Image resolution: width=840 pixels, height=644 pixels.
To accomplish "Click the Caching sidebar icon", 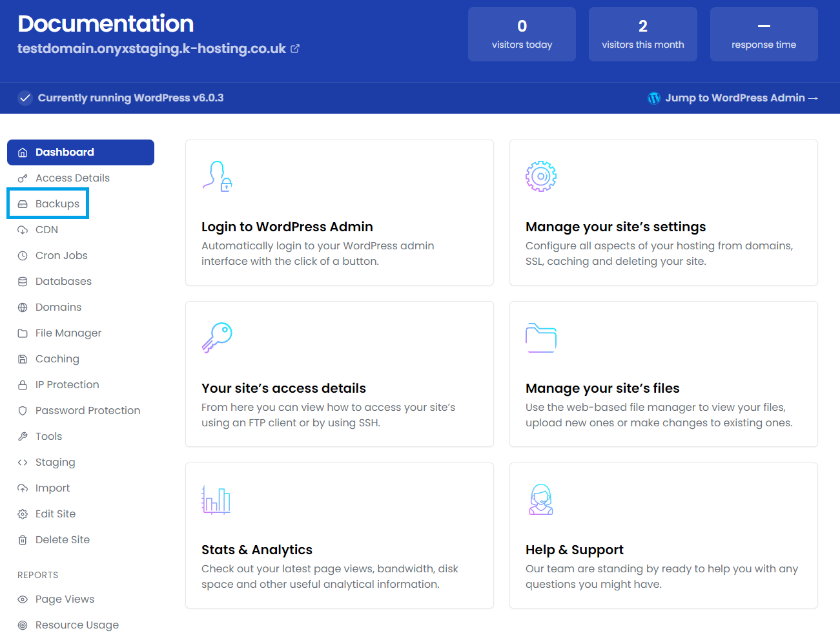I will 23,358.
